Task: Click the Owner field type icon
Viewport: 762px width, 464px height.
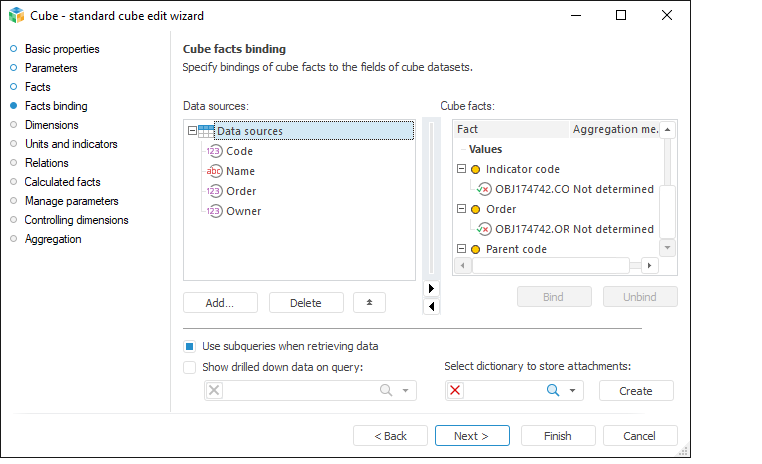Action: [x=215, y=211]
